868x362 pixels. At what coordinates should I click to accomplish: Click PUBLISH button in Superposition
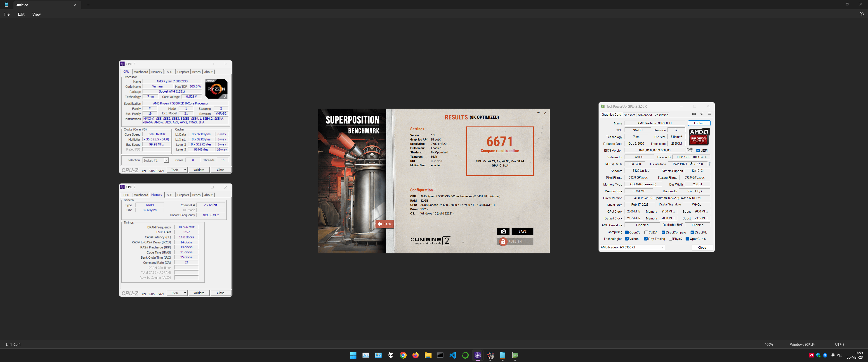515,242
